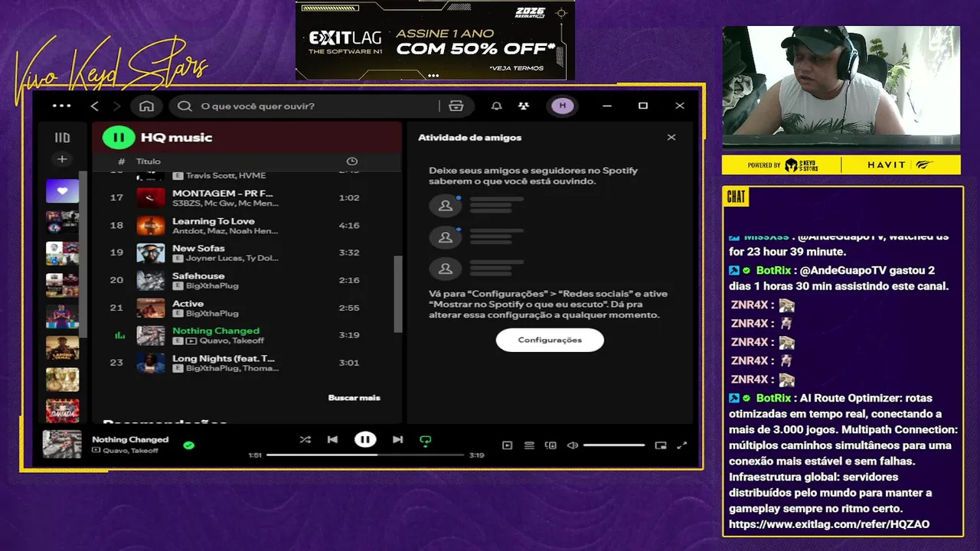
Task: Open Nothing Changed title in the player bar
Action: (x=130, y=439)
